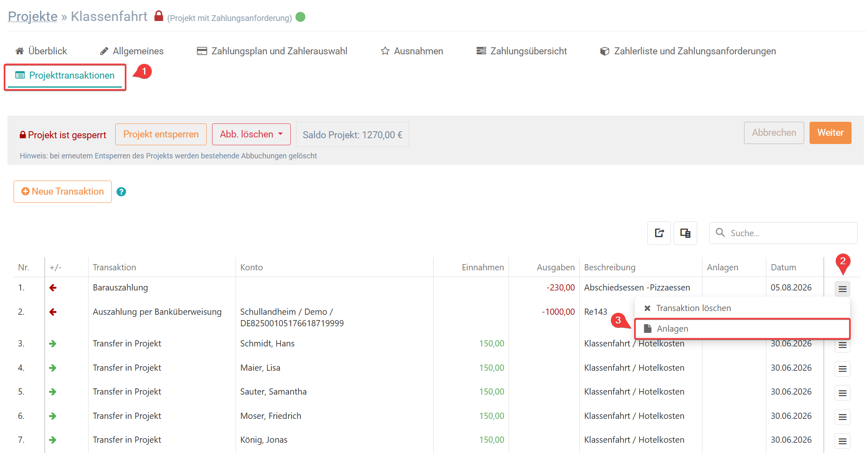Screen dimensions: 868x453
Task: Choose Transaktion löschen from the menu
Action: [742, 308]
